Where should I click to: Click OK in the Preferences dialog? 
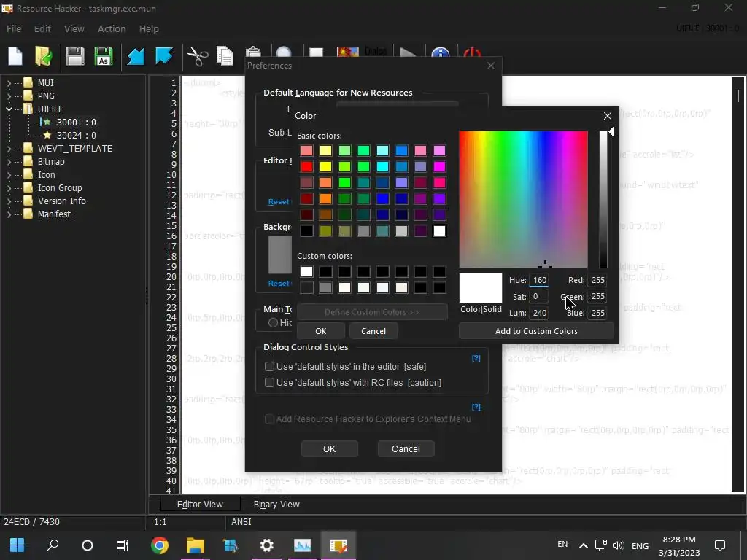(329, 448)
